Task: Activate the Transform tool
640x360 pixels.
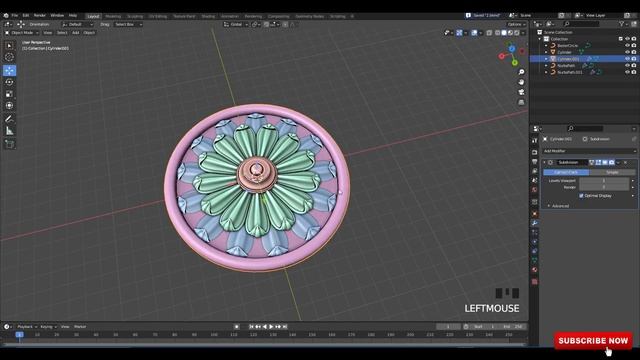Action: pos(9,106)
